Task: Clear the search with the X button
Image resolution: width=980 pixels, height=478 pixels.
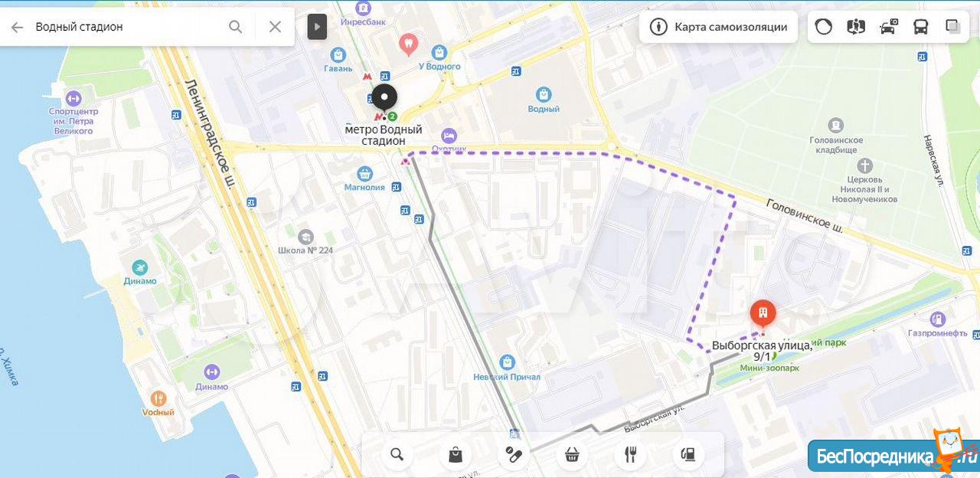Action: (x=275, y=27)
